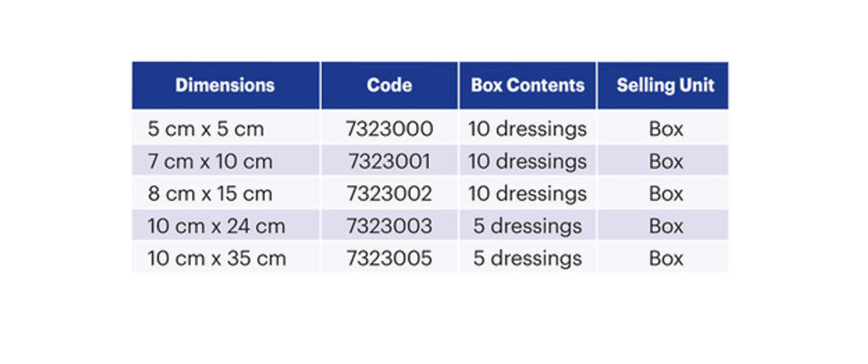
Task: Click box contents for code 7323000
Action: tap(528, 129)
